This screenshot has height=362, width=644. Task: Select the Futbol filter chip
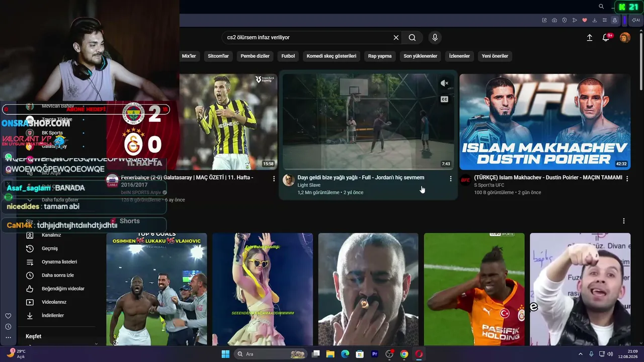[x=288, y=56]
